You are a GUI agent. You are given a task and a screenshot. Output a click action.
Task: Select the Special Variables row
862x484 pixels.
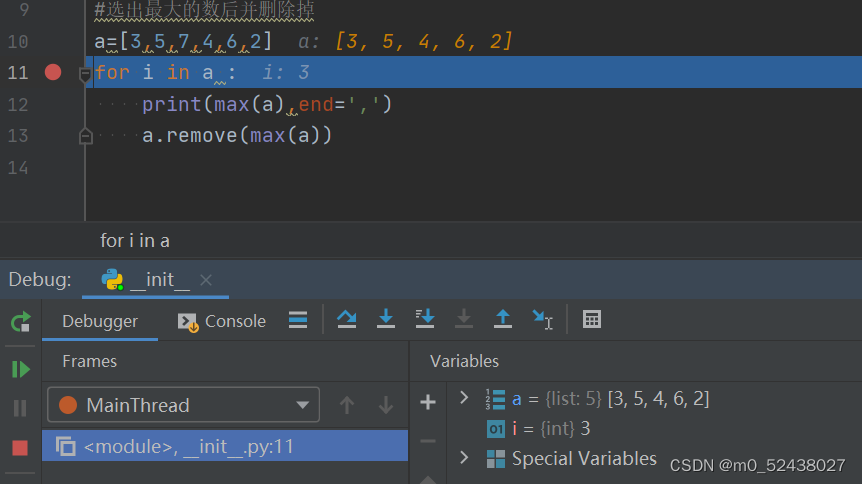coord(572,459)
